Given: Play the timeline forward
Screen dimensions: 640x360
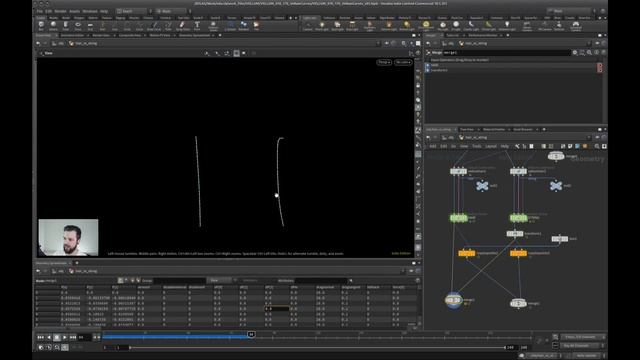Looking at the screenshot, I should 64,337.
